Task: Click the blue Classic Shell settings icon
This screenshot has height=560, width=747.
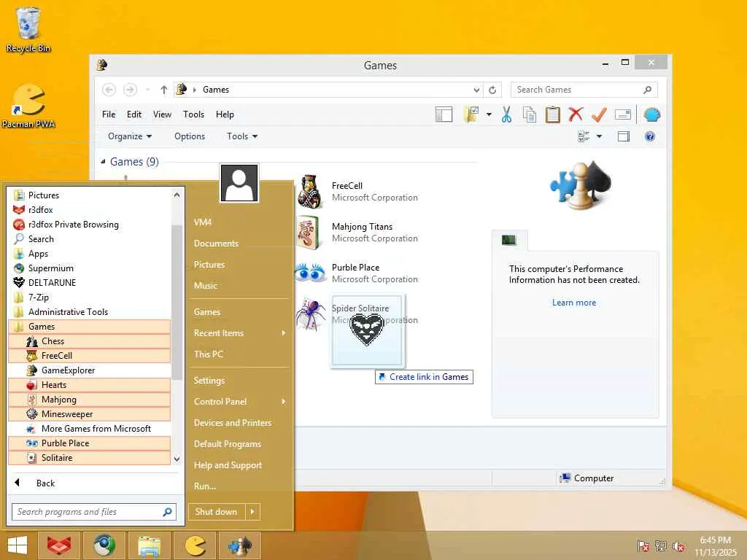Action: tap(651, 114)
